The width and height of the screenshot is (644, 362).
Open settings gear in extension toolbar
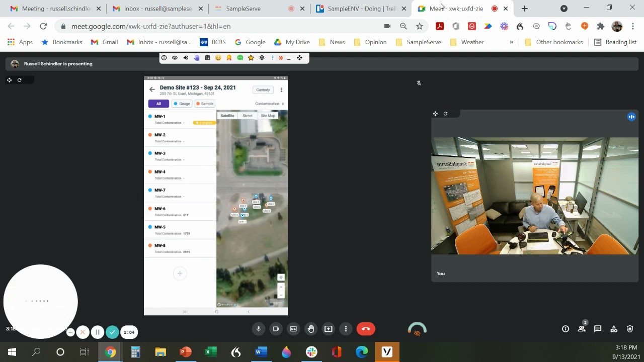point(262,58)
